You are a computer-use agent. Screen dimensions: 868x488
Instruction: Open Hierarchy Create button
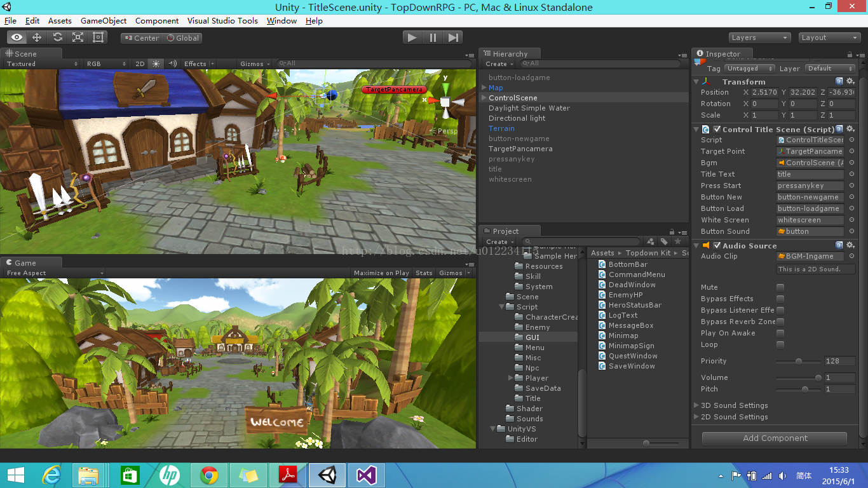498,64
